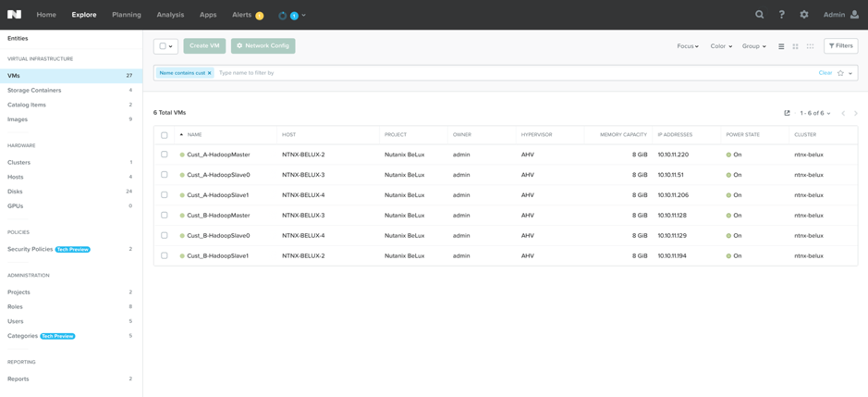
Task: Click status dot of Cust_A-HadoopMaster
Action: click(182, 155)
